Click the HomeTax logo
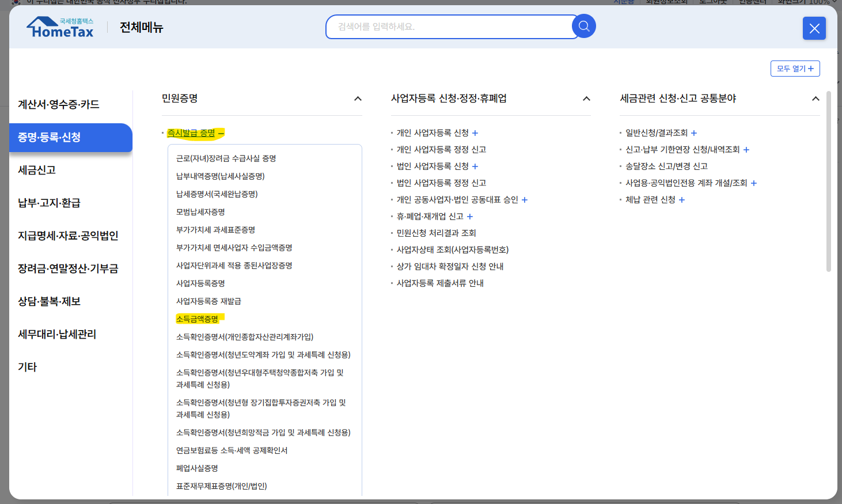This screenshot has height=504, width=842. click(60, 27)
